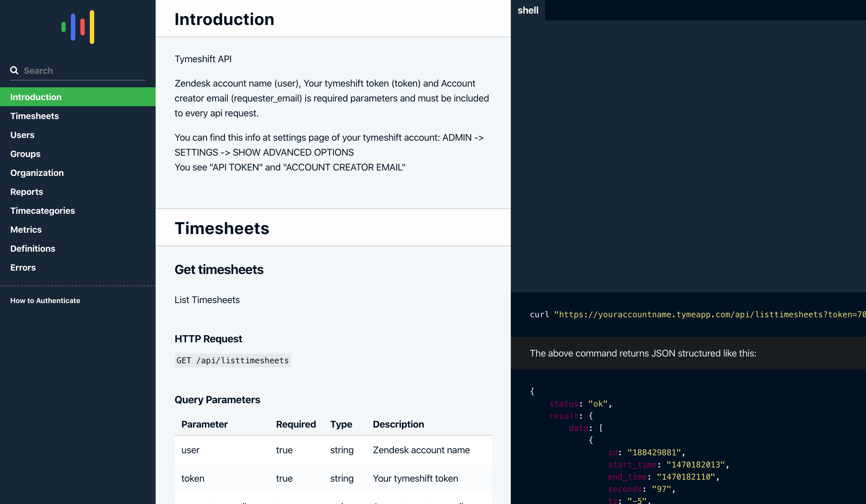The image size is (866, 504).
Task: Jump to the Timecategories section
Action: click(78, 210)
